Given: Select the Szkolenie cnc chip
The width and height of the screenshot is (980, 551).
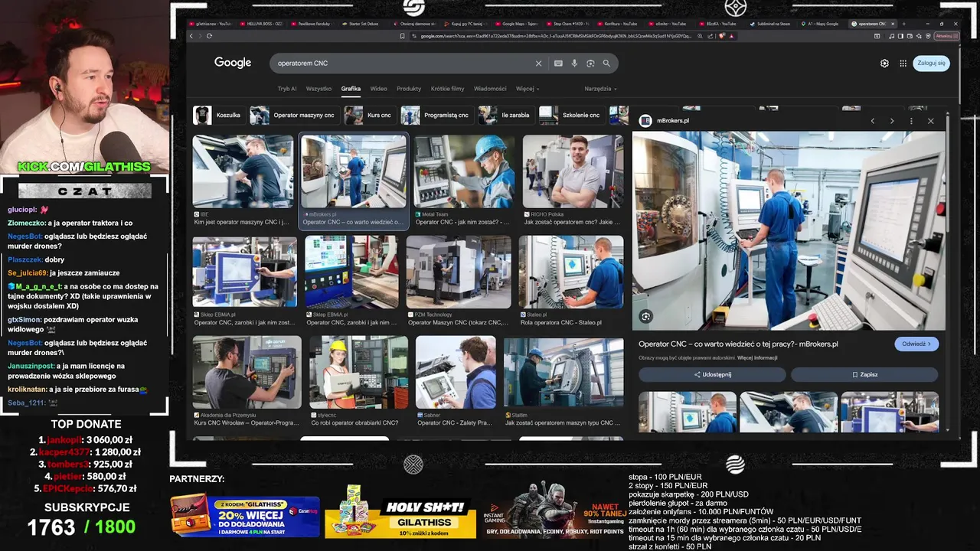Looking at the screenshot, I should pyautogui.click(x=571, y=116).
